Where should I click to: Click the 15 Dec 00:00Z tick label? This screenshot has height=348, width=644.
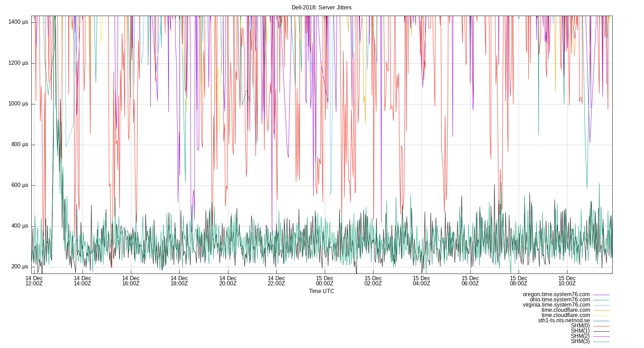click(325, 281)
